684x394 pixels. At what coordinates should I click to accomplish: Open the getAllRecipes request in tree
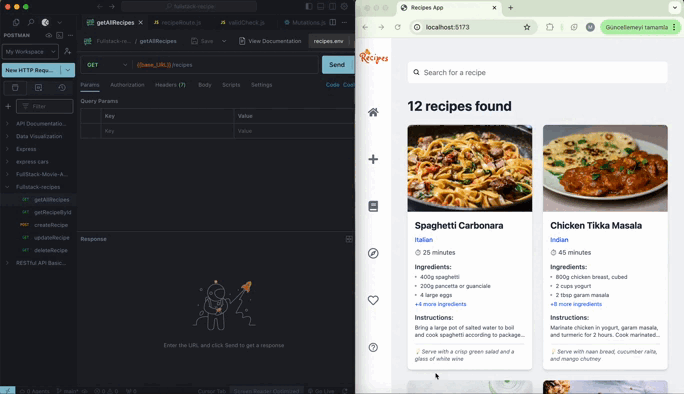(x=51, y=199)
